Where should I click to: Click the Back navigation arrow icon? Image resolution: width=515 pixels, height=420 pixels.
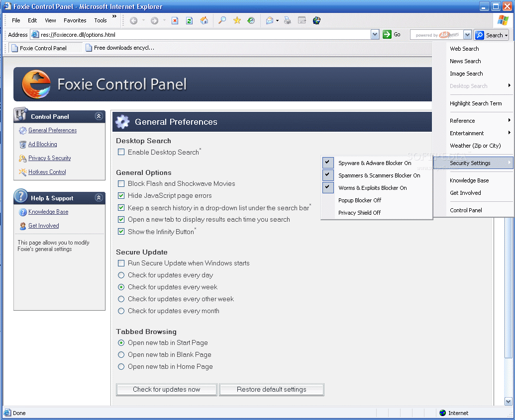pyautogui.click(x=134, y=21)
